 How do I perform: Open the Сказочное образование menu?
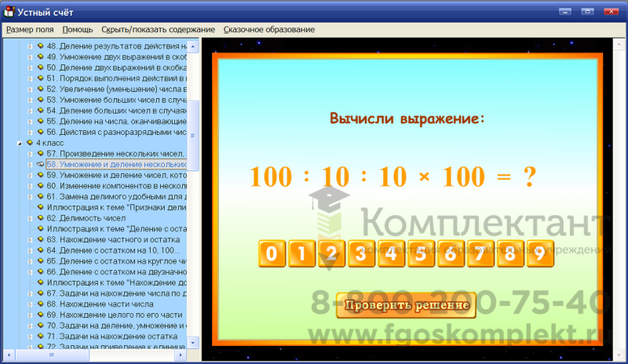click(269, 30)
